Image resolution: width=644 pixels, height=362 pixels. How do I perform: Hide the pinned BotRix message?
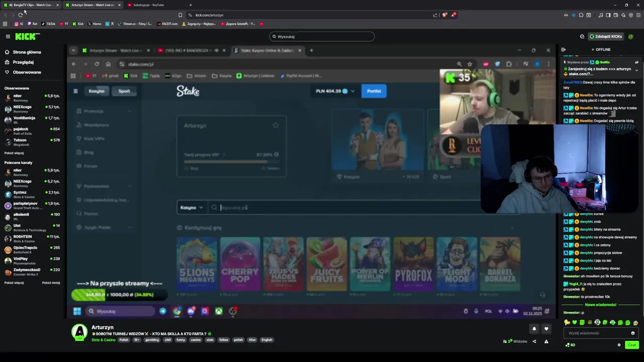click(636, 62)
